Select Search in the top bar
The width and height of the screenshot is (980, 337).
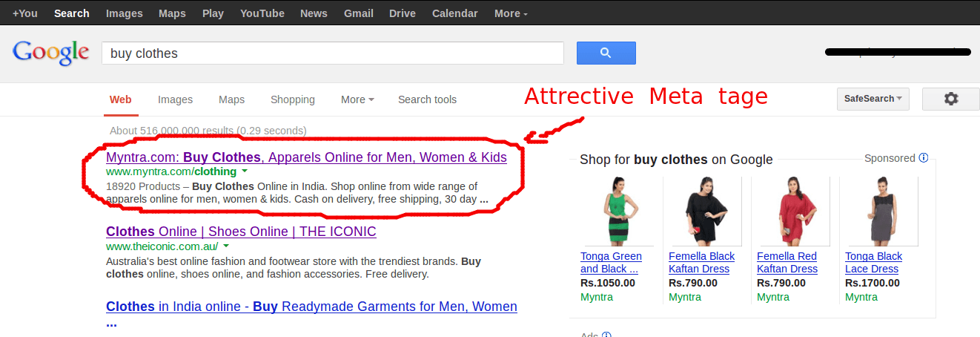(72, 13)
